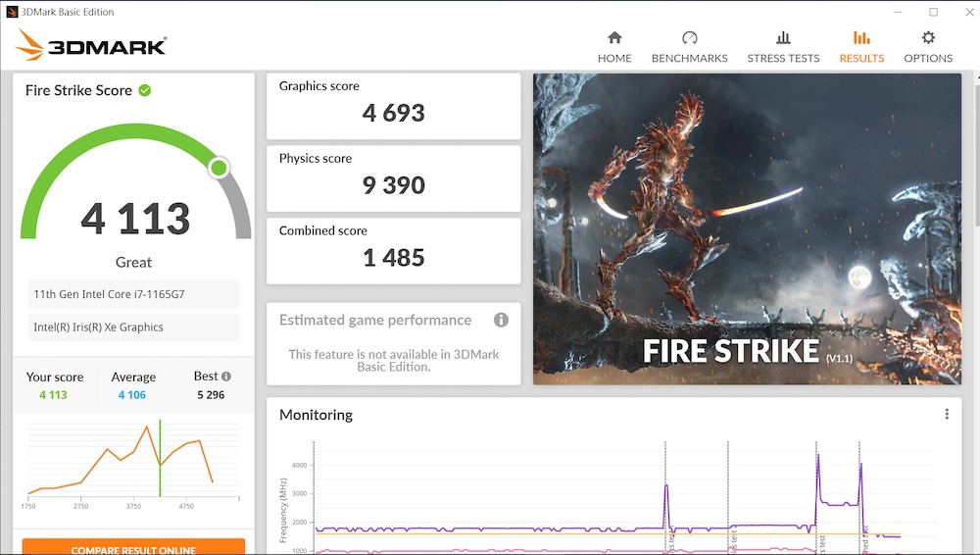
Task: Maximize the 3DMark window
Action: click(x=933, y=12)
